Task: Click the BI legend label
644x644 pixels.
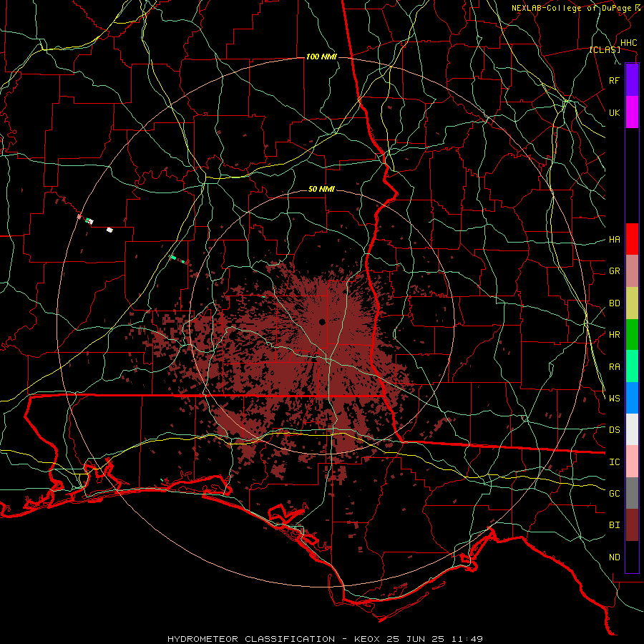Action: tap(615, 525)
